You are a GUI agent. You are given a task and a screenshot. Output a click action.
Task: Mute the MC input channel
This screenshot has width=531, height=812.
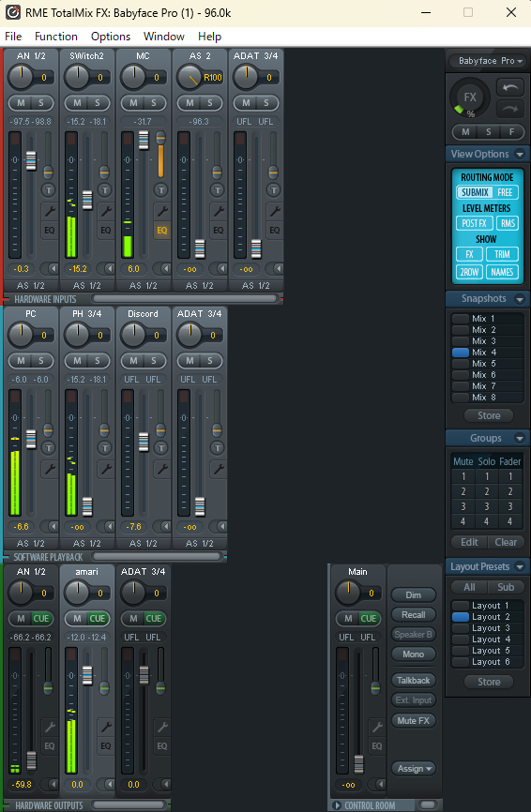(133, 102)
